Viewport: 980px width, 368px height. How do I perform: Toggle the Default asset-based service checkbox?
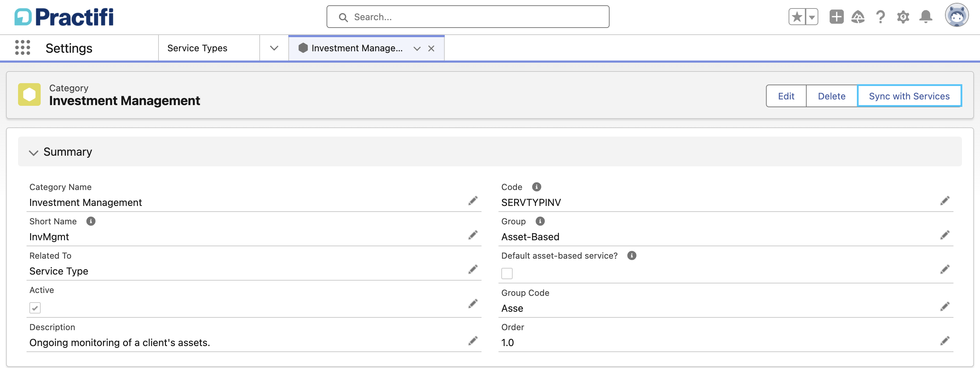pos(507,273)
